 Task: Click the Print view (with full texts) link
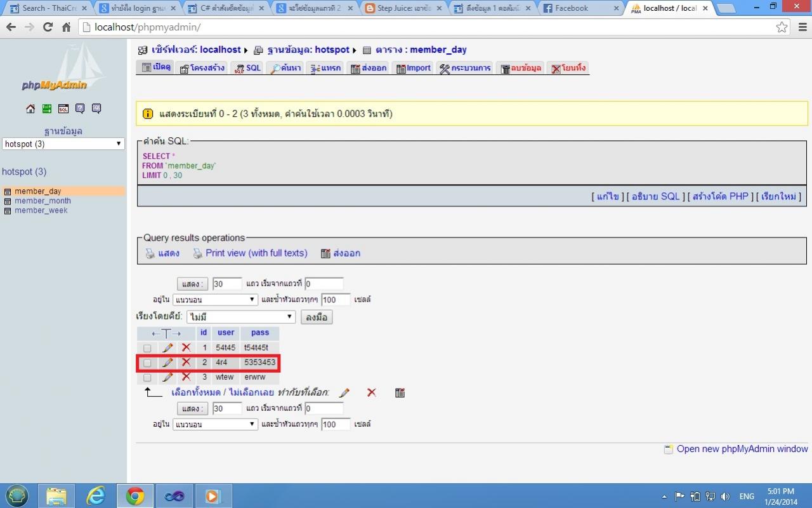256,253
